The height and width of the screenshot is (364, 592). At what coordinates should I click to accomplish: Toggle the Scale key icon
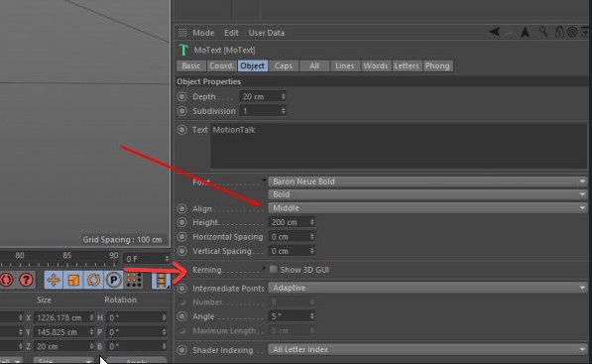tap(73, 280)
